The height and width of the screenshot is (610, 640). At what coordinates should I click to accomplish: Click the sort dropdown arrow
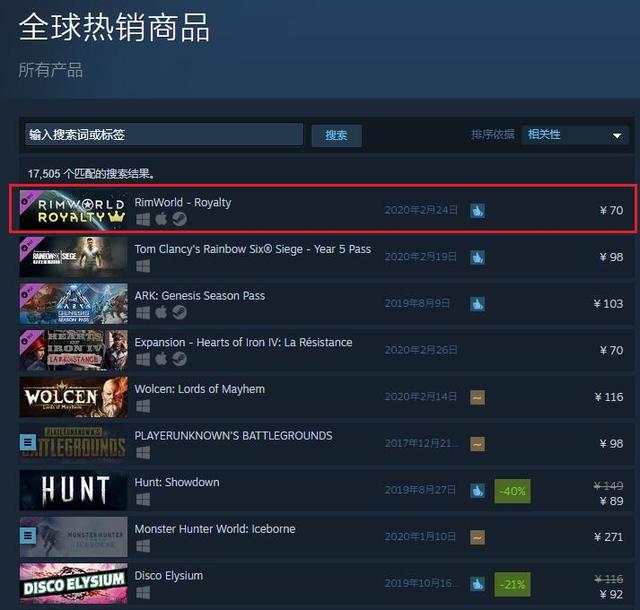[x=617, y=135]
